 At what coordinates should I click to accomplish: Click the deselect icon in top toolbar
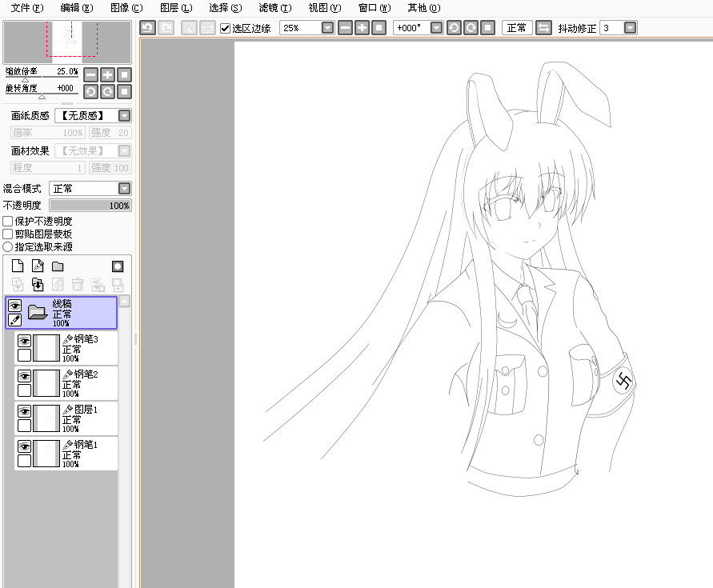(189, 28)
